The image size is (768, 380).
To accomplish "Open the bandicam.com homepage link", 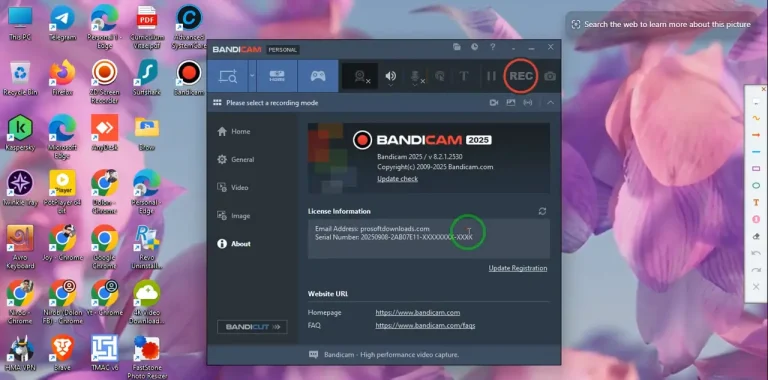I will [x=417, y=312].
